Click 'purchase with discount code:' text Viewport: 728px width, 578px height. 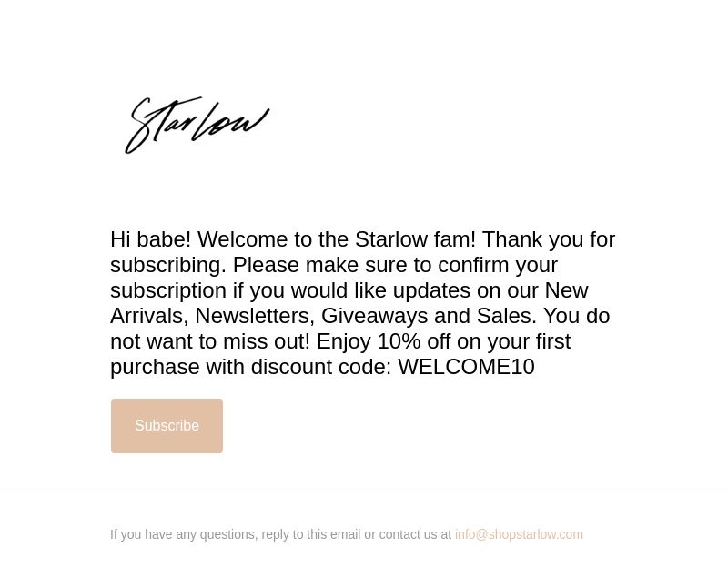click(251, 367)
